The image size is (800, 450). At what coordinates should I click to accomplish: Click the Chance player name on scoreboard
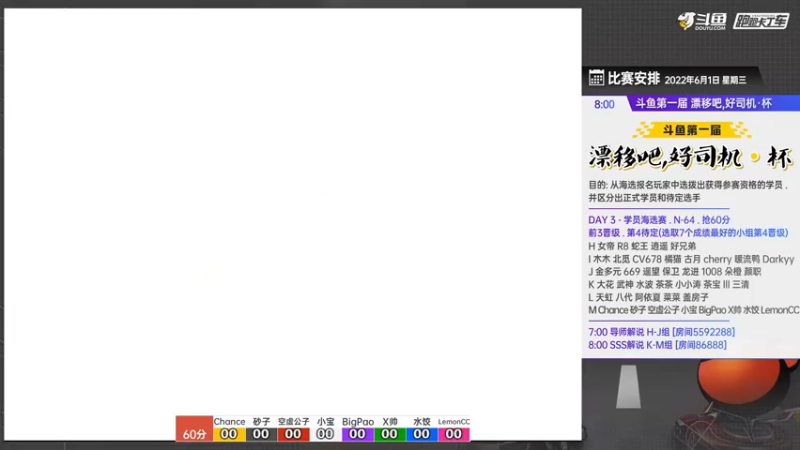pos(229,421)
